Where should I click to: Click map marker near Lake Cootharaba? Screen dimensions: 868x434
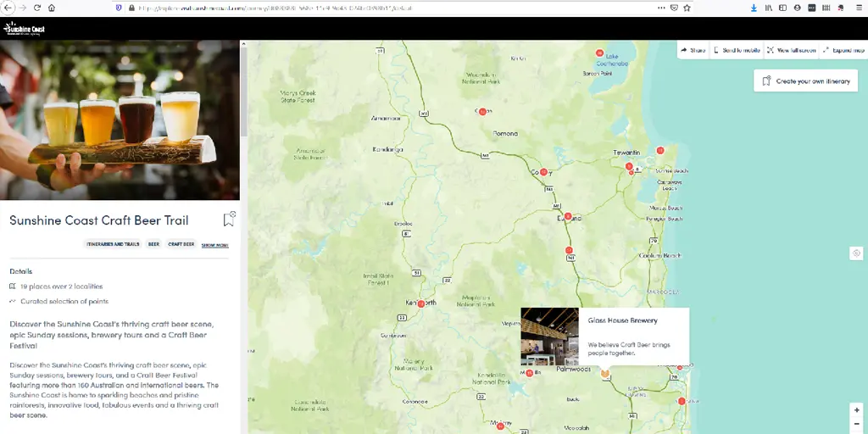[x=599, y=53]
